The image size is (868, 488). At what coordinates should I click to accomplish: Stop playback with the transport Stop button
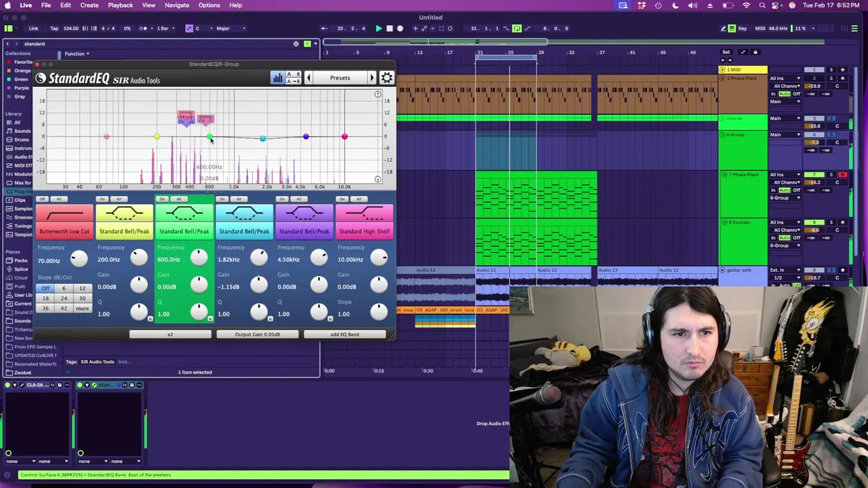[x=389, y=28]
